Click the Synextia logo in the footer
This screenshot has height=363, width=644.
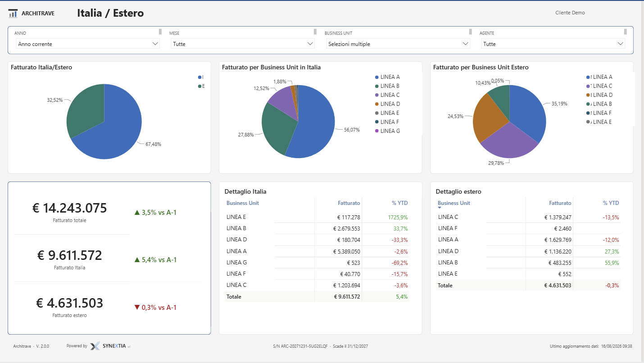(x=110, y=346)
